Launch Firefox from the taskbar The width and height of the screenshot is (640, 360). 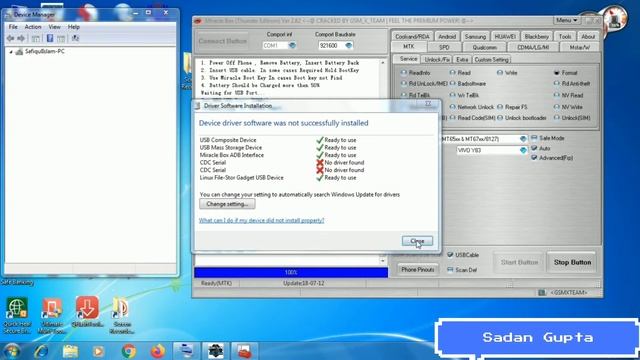[158, 351]
